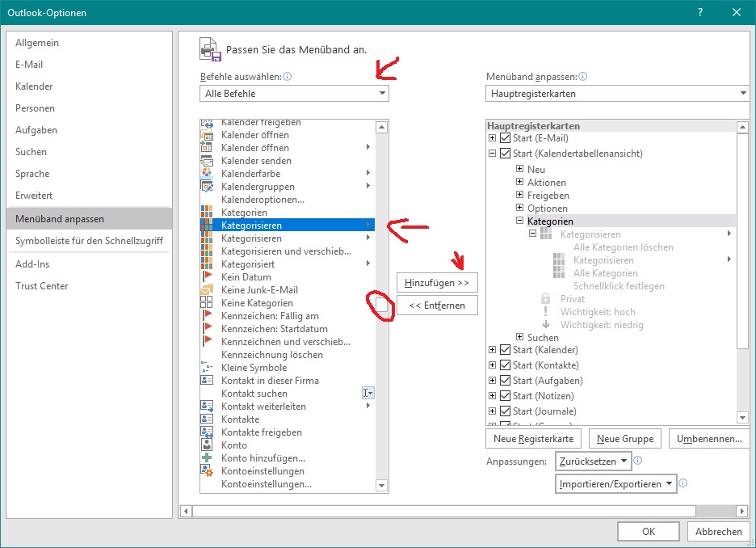Select the Kalenderoptionen... command
The height and width of the screenshot is (548, 756).
pyautogui.click(x=288, y=200)
